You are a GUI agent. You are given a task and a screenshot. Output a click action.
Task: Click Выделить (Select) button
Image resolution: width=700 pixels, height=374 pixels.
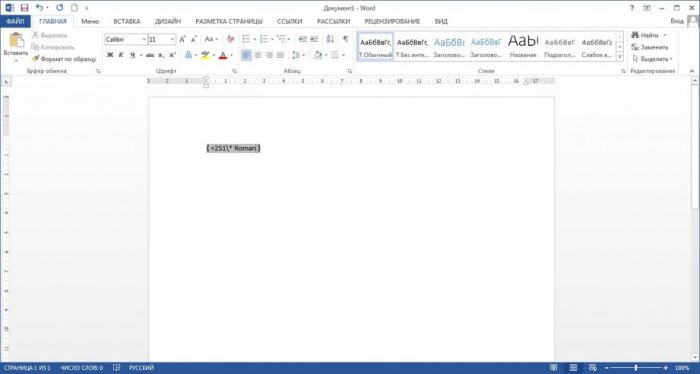tap(652, 59)
